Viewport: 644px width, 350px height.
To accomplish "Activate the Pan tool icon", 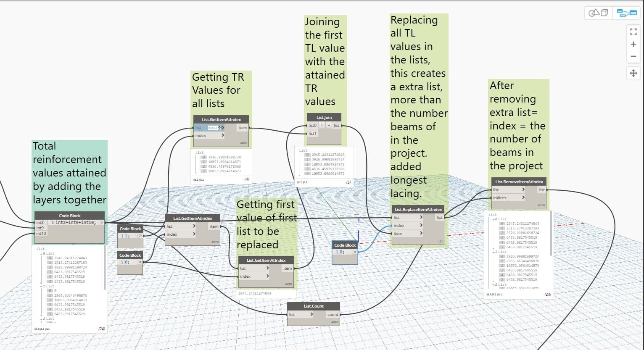I will (x=633, y=73).
